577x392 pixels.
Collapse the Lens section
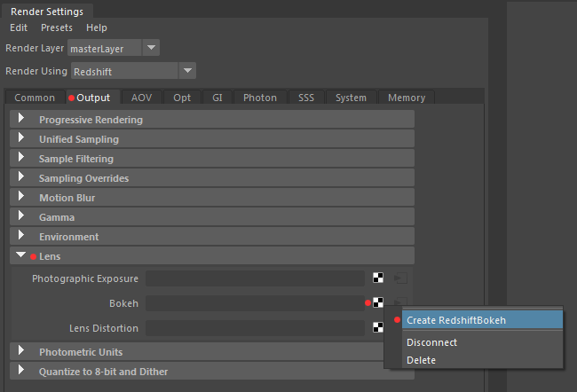click(x=212, y=256)
